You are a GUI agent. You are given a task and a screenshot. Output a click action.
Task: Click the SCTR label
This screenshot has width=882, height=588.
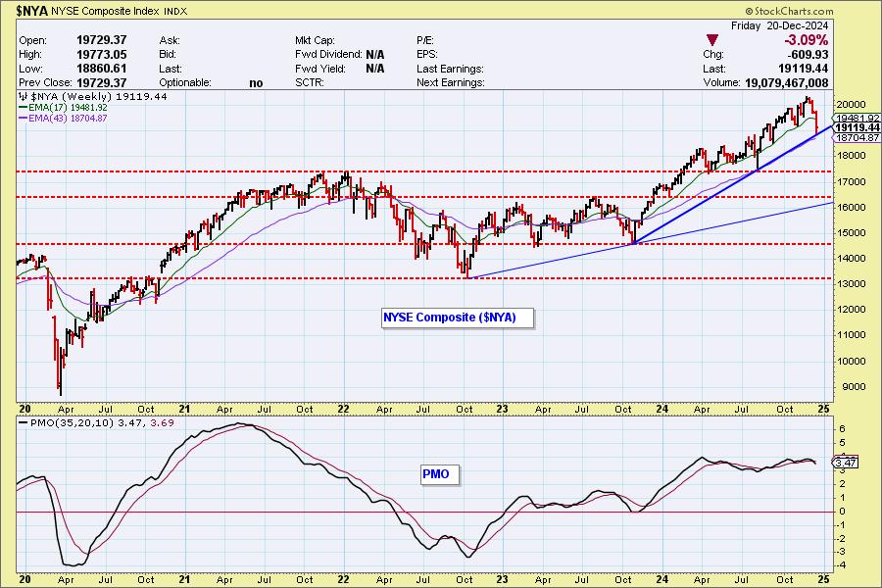tap(309, 82)
